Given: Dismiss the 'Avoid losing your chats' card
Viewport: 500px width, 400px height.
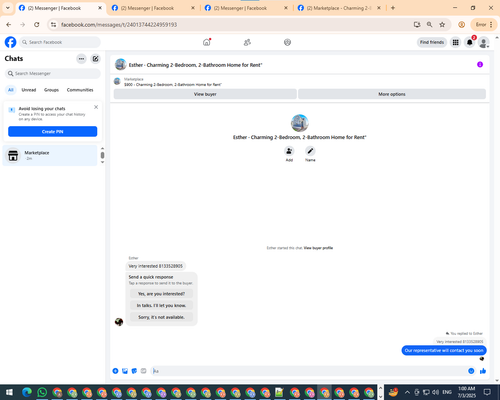Looking at the screenshot, I should pyautogui.click(x=96, y=107).
